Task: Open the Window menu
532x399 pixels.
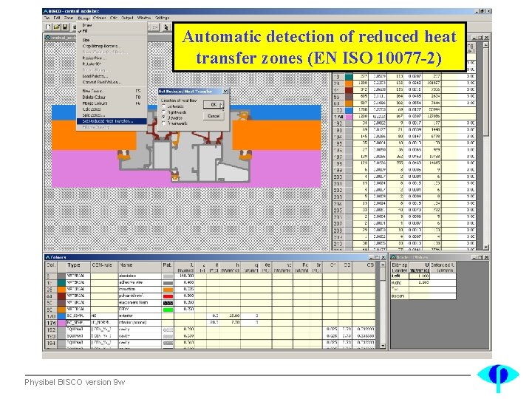Action: point(144,18)
